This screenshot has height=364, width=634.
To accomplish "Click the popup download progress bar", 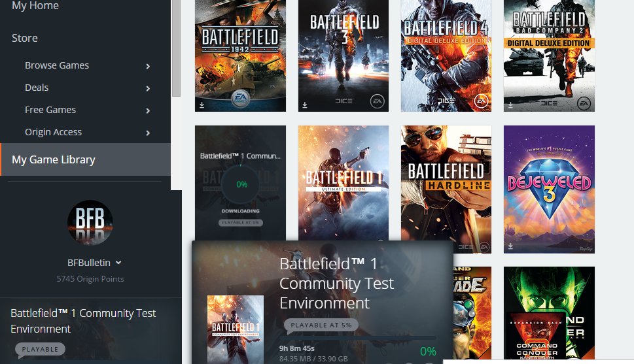I will [x=357, y=338].
